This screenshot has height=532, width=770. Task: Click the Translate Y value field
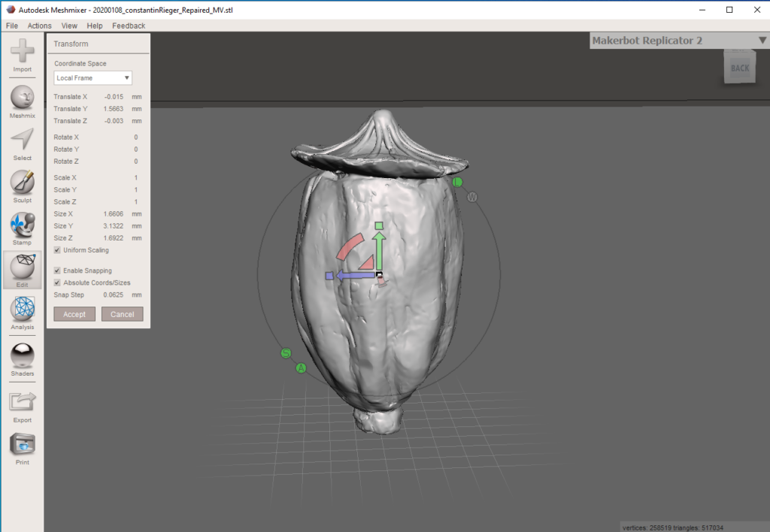coord(114,109)
